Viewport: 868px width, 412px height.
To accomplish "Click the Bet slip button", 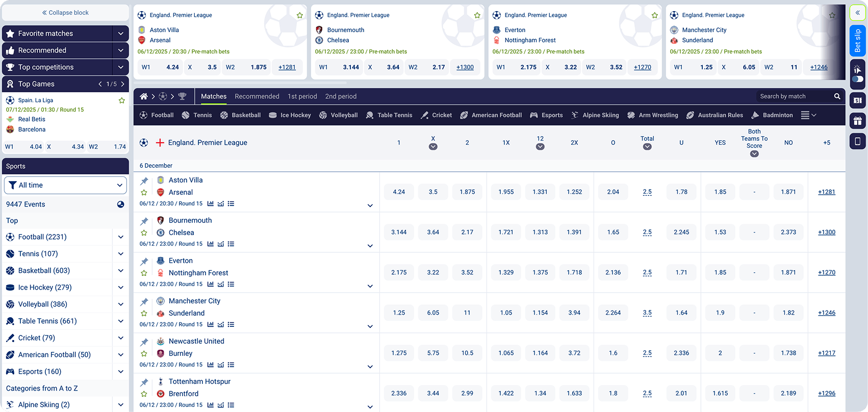I will coord(858,41).
